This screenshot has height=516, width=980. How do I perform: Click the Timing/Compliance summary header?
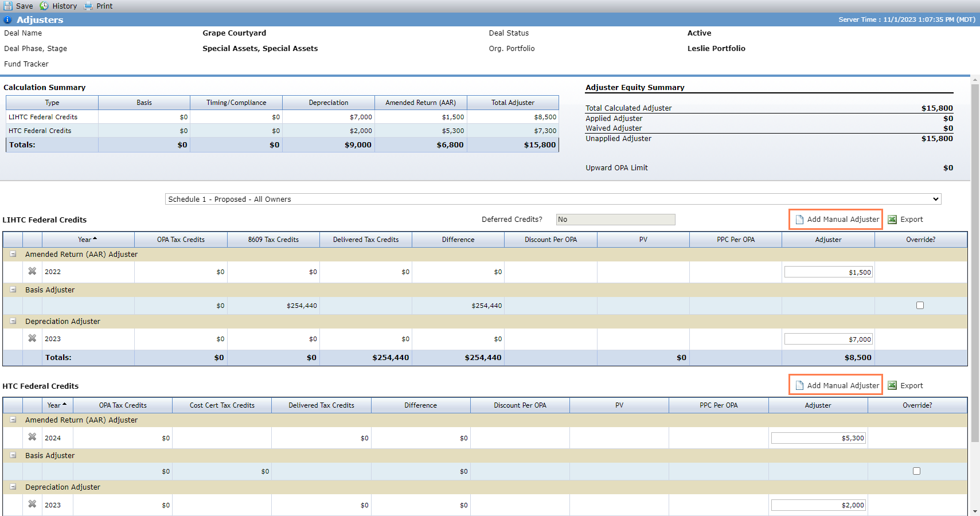(236, 103)
